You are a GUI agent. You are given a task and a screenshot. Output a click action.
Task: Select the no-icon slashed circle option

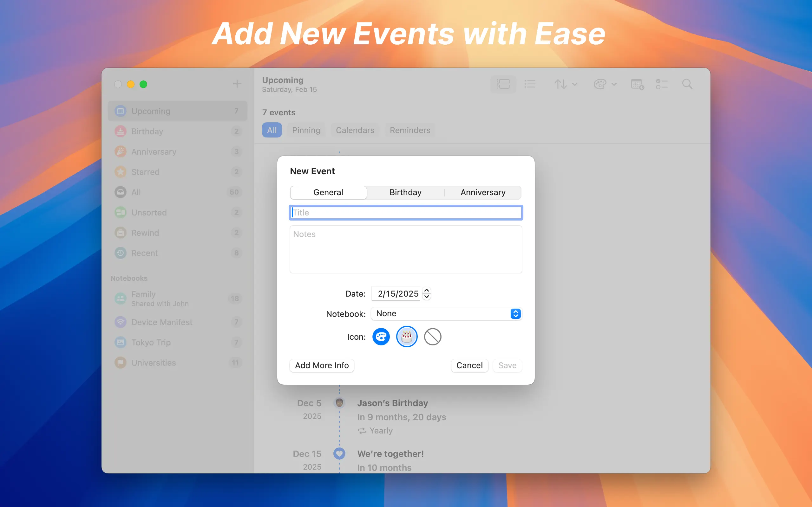pos(433,336)
